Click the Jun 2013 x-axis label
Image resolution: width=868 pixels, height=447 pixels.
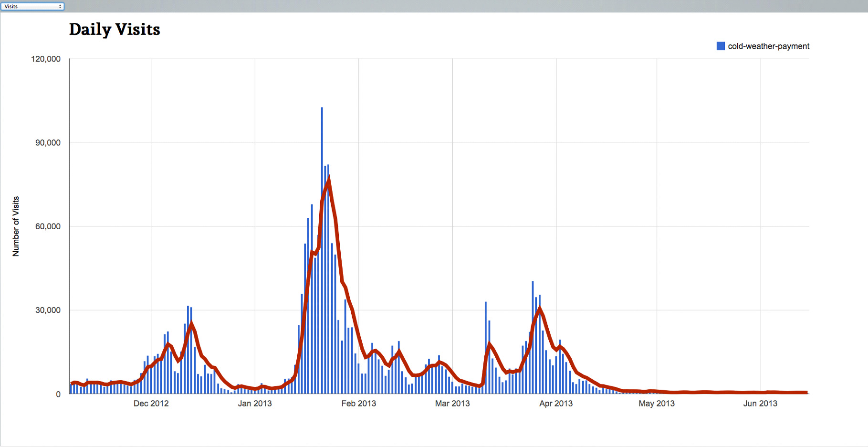click(x=760, y=404)
